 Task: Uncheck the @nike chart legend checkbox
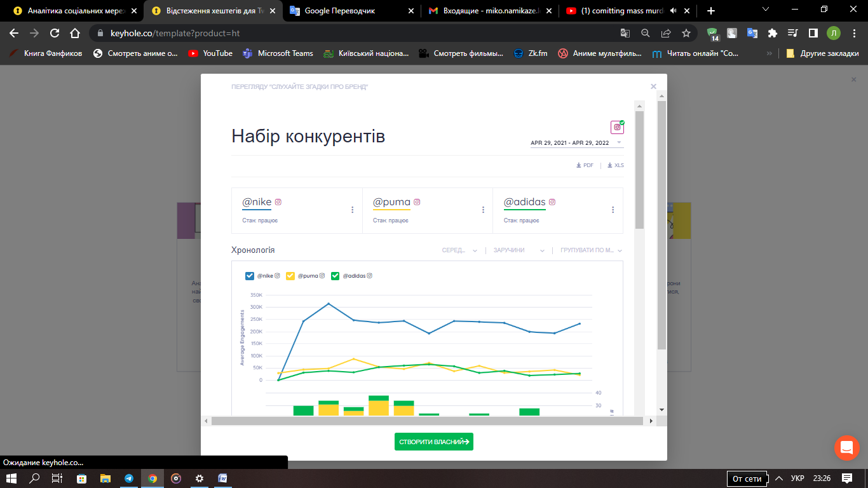click(x=250, y=276)
